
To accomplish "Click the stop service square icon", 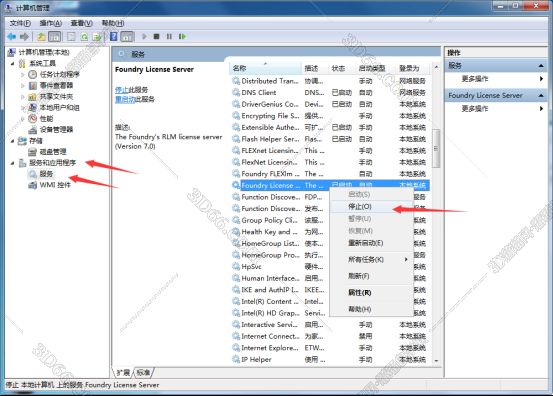I will pos(157,37).
